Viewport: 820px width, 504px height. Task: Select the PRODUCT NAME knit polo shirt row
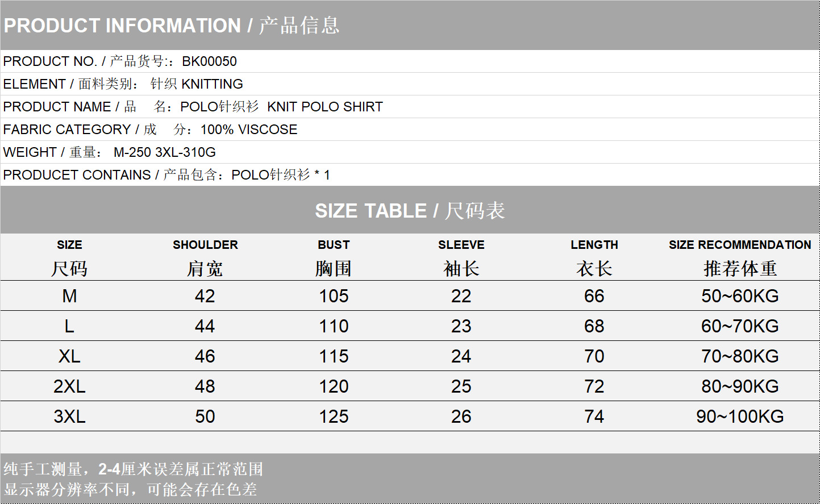click(x=193, y=107)
